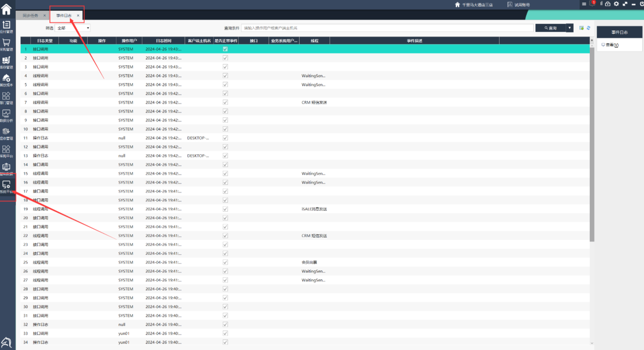Open 库存管理 in the left sidebar

pyautogui.click(x=6, y=61)
